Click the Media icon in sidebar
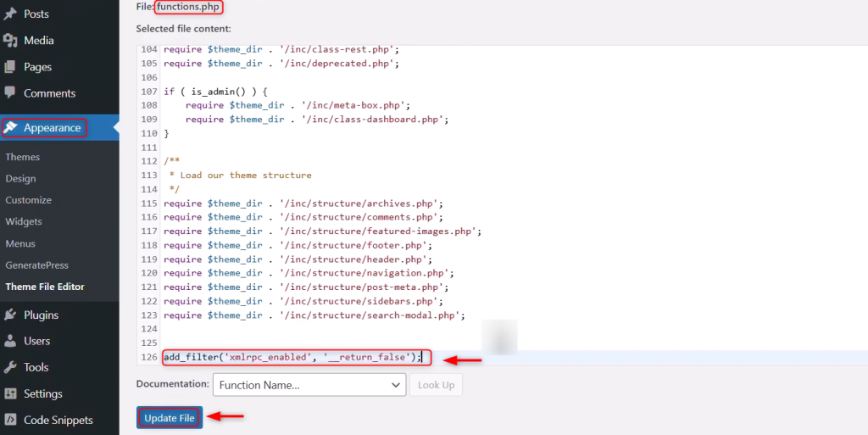The image size is (868, 435). [10, 41]
